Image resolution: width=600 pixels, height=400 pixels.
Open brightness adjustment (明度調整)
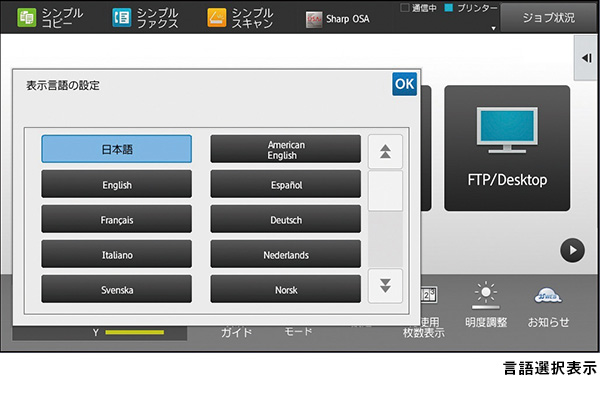tap(486, 306)
